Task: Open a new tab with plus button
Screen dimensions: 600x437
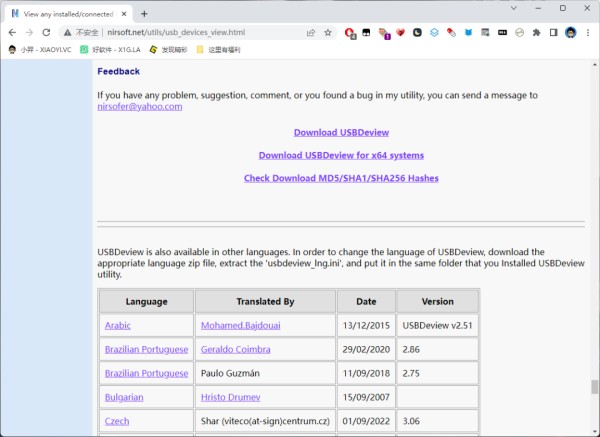Action: (144, 14)
